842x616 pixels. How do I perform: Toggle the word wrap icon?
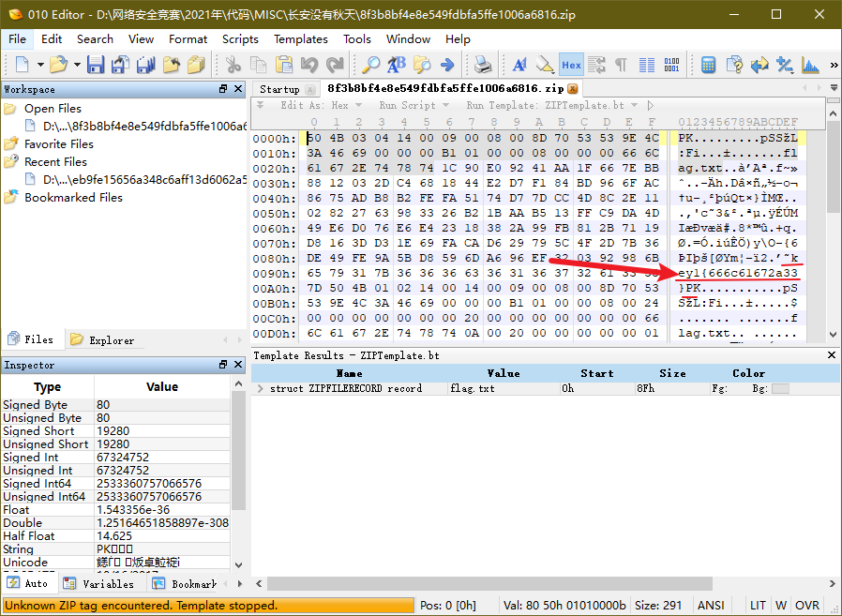pyautogui.click(x=596, y=65)
